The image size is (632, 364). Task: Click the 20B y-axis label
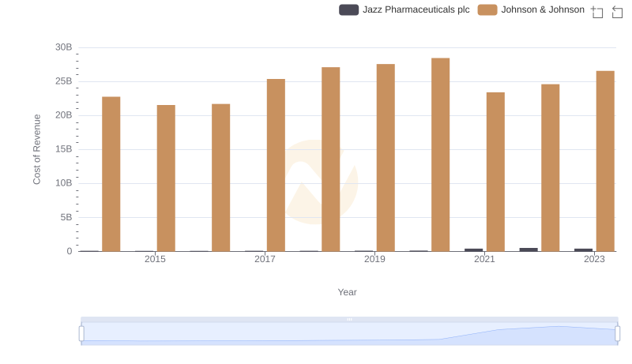pos(64,115)
